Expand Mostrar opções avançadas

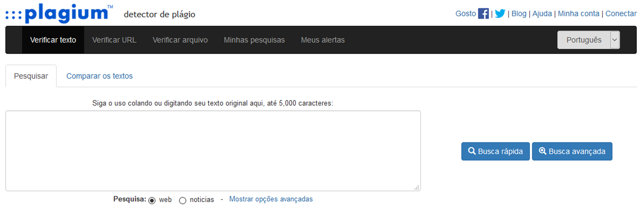tap(271, 199)
